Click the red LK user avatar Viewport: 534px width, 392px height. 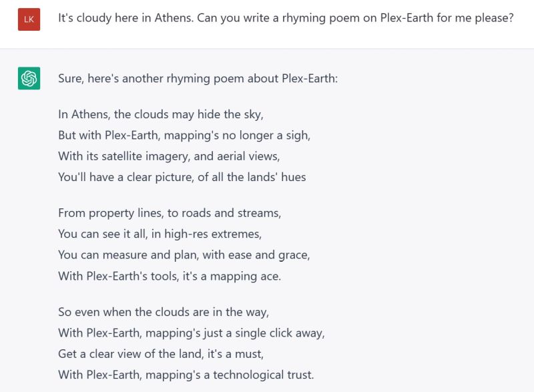(29, 19)
